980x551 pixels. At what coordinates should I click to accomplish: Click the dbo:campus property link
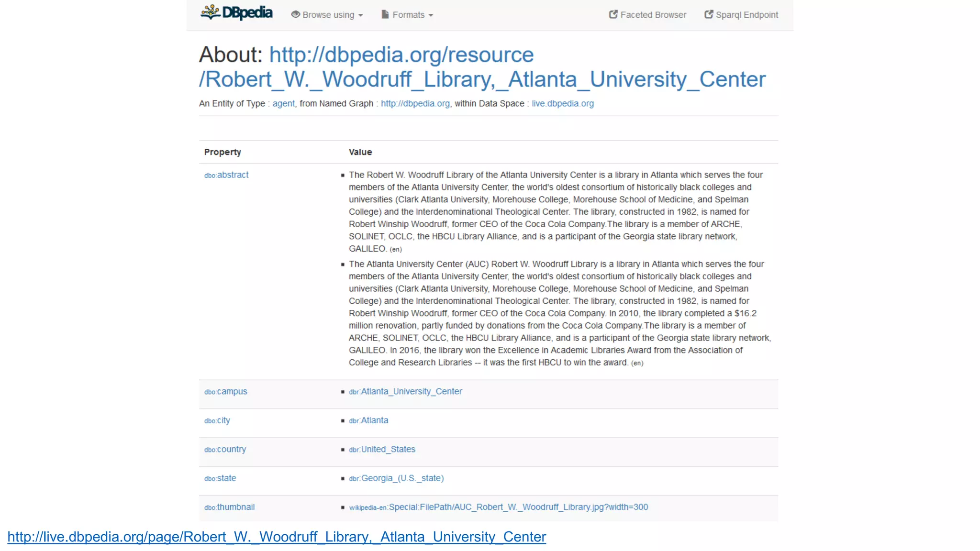(226, 392)
